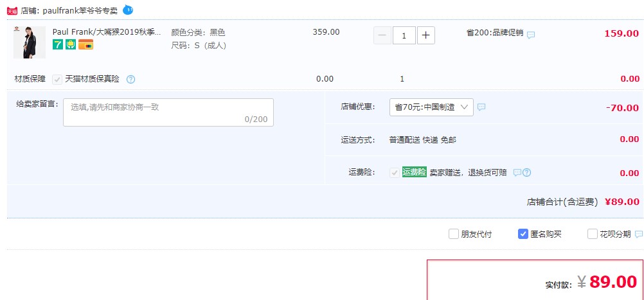Click shop name paulfrank笨爷爷专卖
644x300 pixels.
[x=80, y=11]
